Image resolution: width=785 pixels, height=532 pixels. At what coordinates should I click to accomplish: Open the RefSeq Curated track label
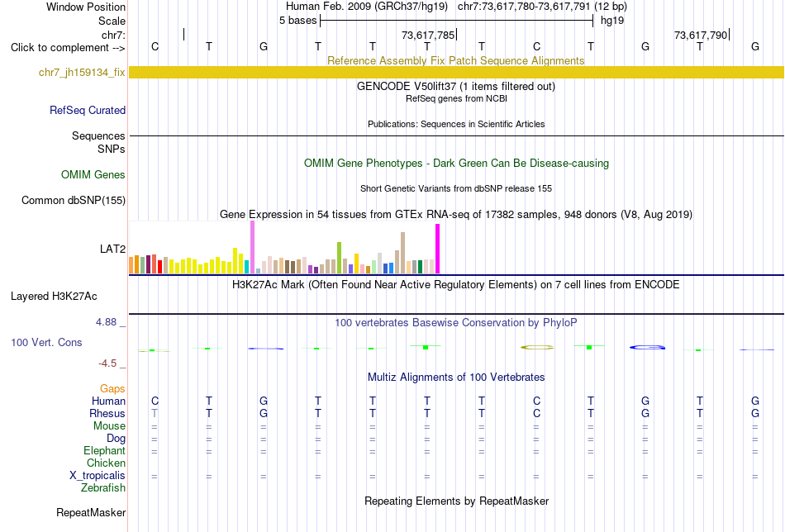click(x=88, y=110)
